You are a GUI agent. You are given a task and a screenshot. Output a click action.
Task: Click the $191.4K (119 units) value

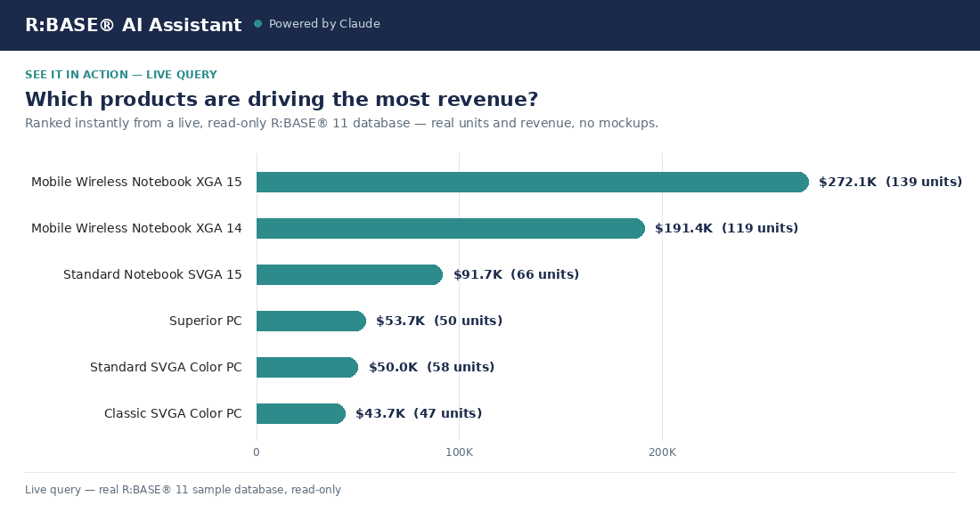[x=726, y=228]
